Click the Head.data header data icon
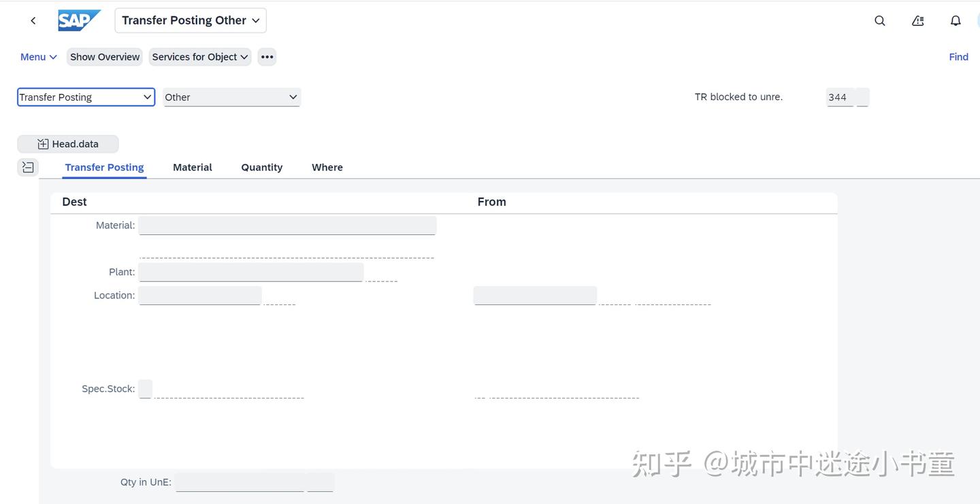 [x=68, y=144]
